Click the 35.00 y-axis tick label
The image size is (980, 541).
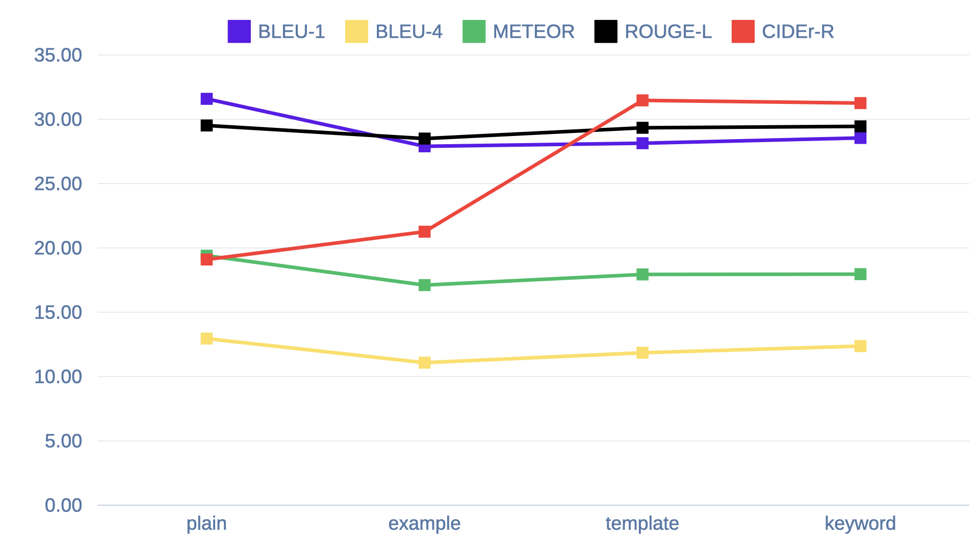(x=58, y=55)
